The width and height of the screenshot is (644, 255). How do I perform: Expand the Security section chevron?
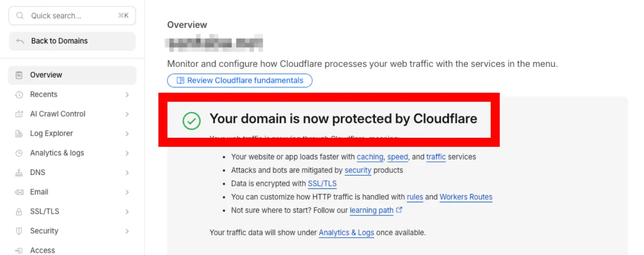point(127,231)
